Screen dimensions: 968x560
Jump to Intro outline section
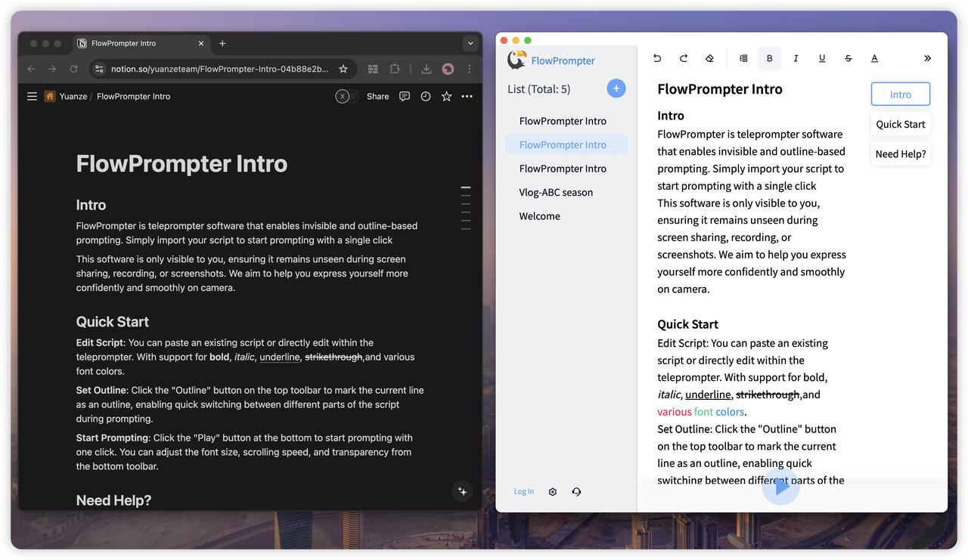point(901,94)
